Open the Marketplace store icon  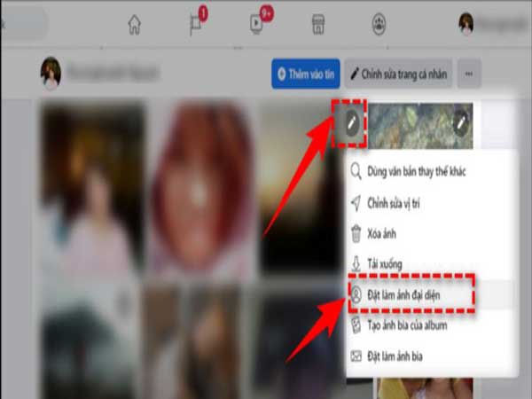(318, 25)
